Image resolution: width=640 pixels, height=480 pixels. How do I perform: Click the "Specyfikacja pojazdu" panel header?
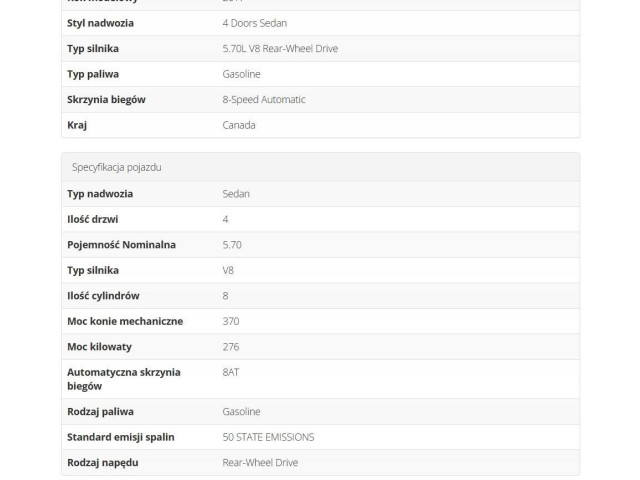coord(116,167)
